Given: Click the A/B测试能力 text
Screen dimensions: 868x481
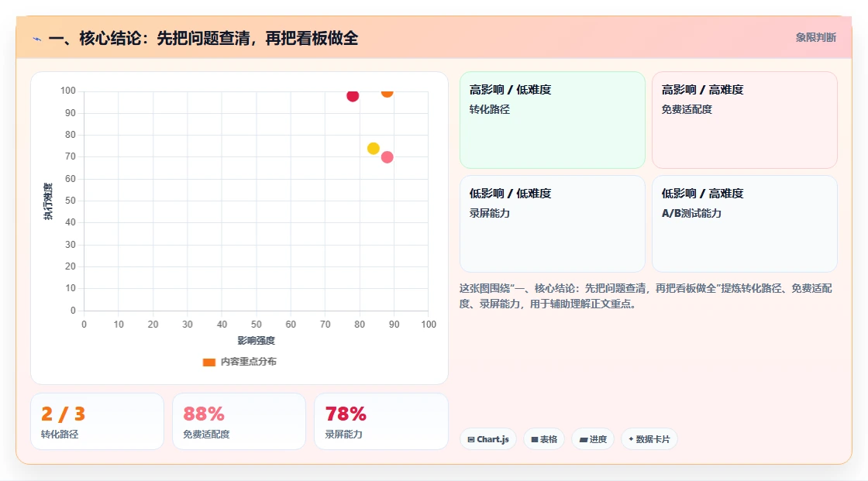Looking at the screenshot, I should pyautogui.click(x=691, y=213).
